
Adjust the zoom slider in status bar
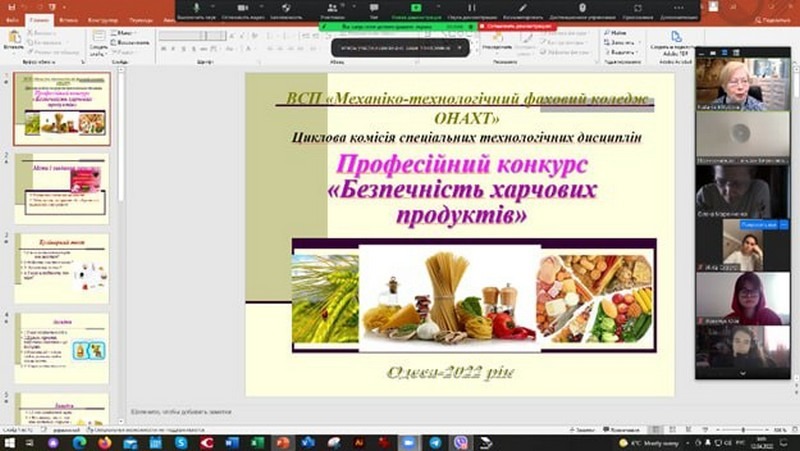pyautogui.click(x=743, y=430)
